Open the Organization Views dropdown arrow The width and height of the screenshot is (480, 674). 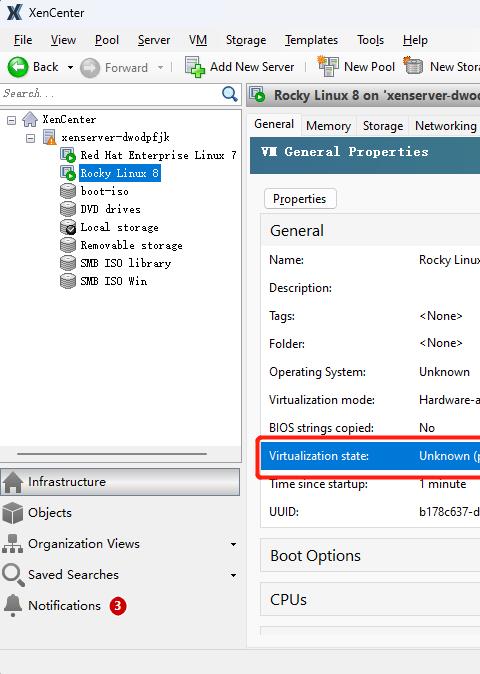point(233,544)
